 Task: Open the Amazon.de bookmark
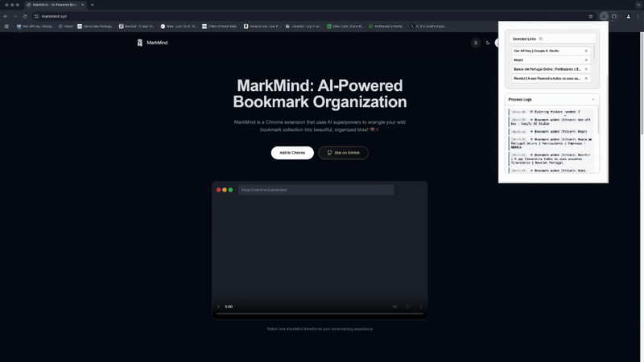(262, 27)
